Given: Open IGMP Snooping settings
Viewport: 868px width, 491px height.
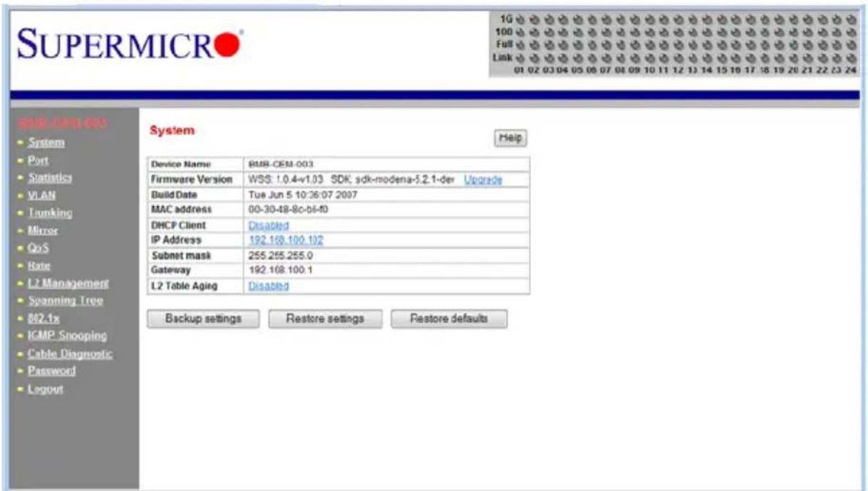Looking at the screenshot, I should (67, 335).
